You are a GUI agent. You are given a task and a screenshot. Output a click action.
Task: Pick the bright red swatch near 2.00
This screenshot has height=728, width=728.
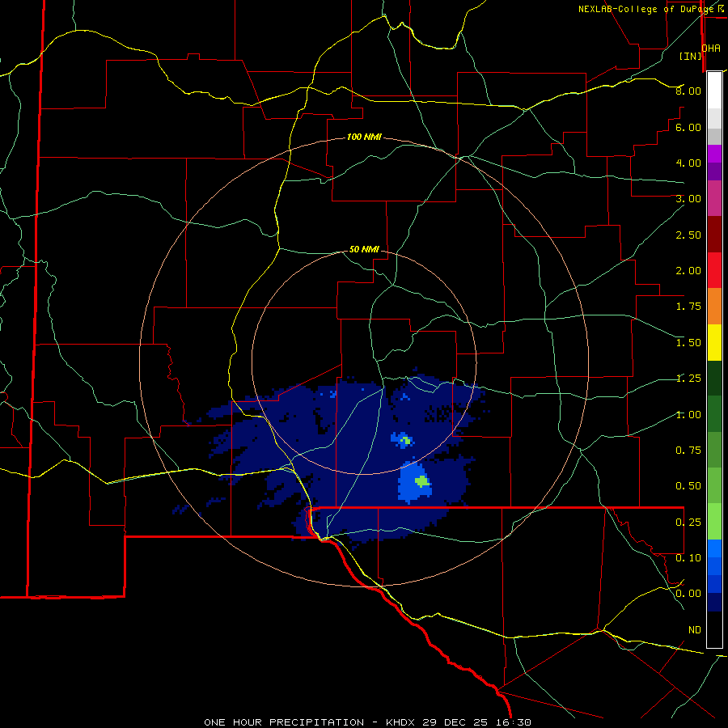coord(714,270)
